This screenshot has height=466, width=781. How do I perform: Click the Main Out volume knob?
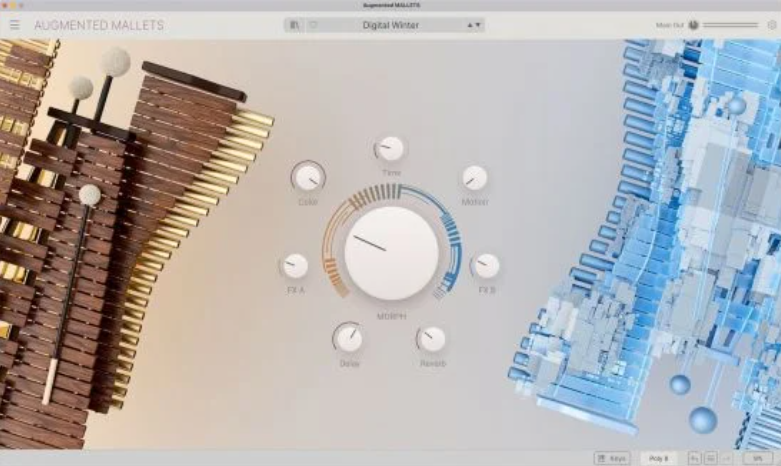point(693,25)
